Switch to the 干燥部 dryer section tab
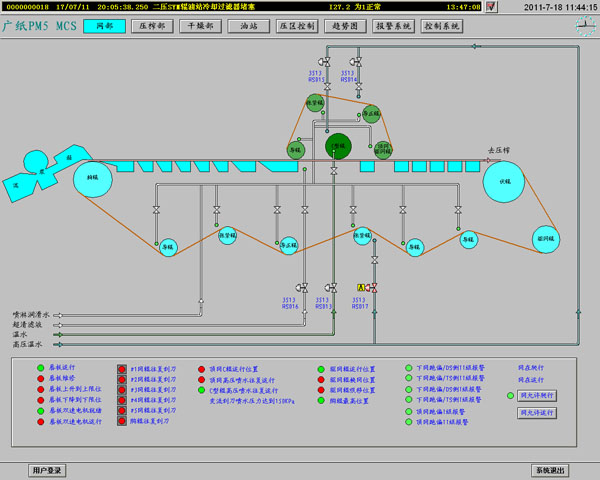This screenshot has height=480, width=600. coord(202,25)
